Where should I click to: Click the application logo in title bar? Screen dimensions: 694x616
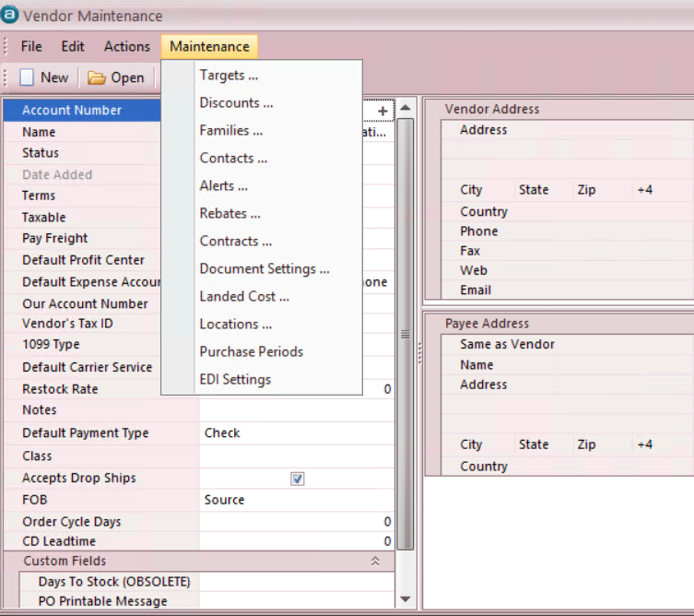point(10,16)
